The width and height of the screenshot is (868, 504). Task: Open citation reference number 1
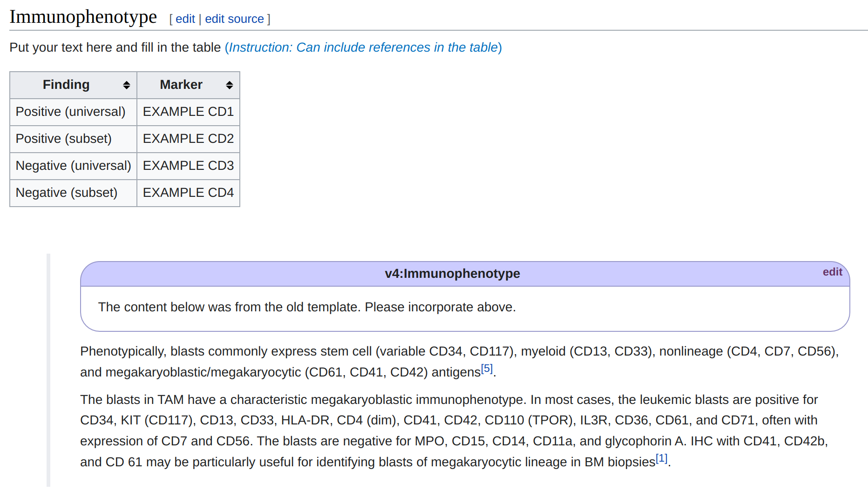(x=662, y=458)
